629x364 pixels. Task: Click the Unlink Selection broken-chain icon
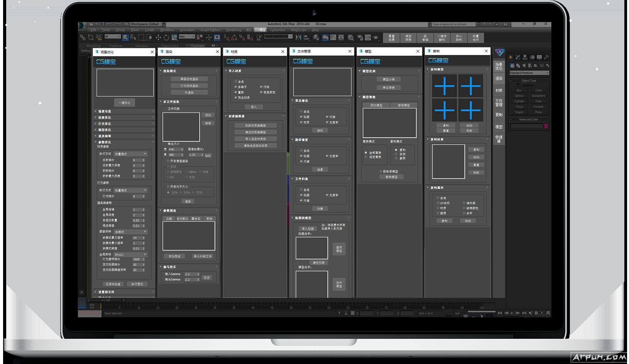point(90,37)
